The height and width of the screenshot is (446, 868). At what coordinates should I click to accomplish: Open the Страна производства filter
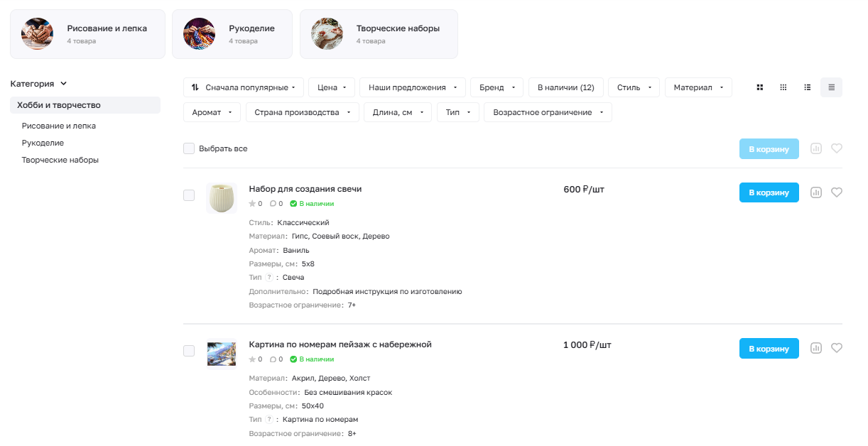(x=302, y=112)
